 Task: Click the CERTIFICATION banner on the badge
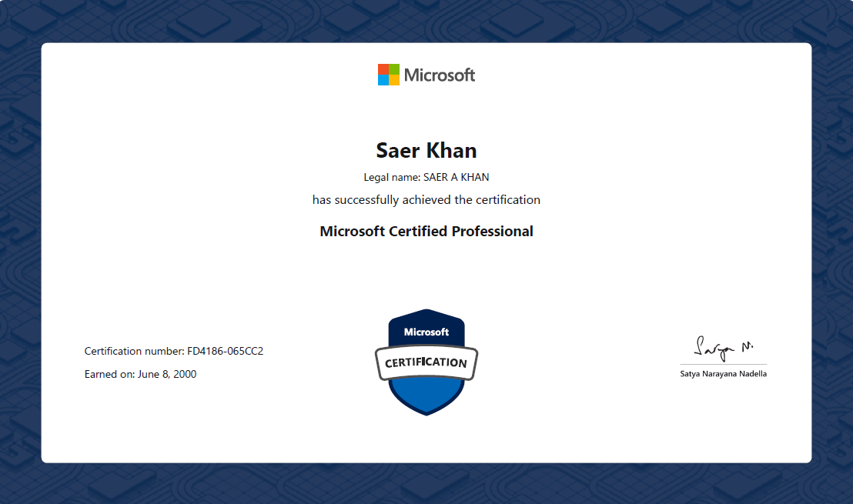[x=426, y=362]
